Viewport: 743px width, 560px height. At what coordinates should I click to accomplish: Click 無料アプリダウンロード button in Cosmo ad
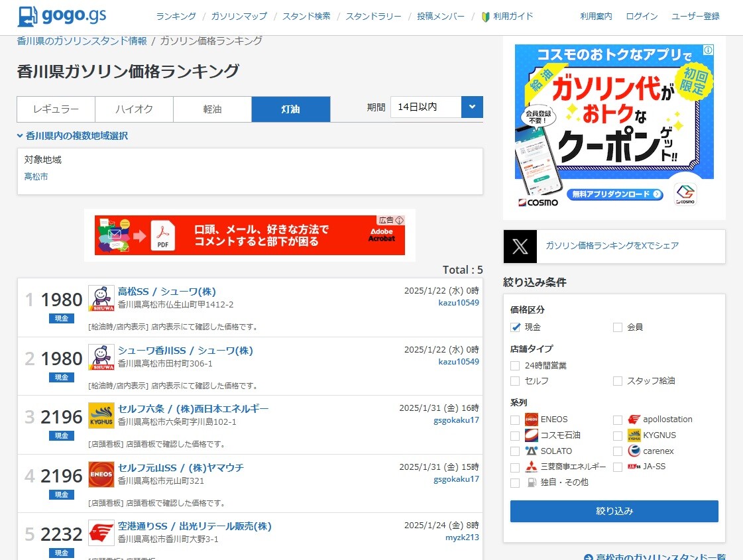pos(615,194)
